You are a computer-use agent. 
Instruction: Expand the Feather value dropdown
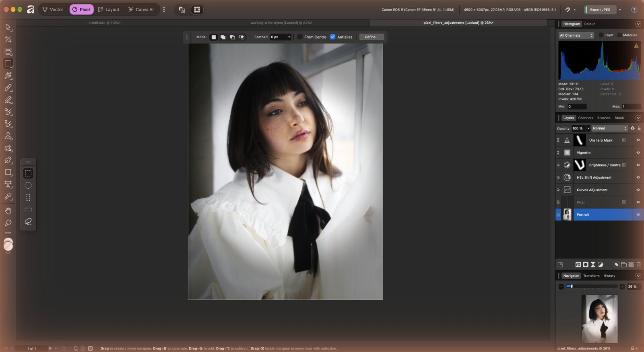click(x=289, y=37)
